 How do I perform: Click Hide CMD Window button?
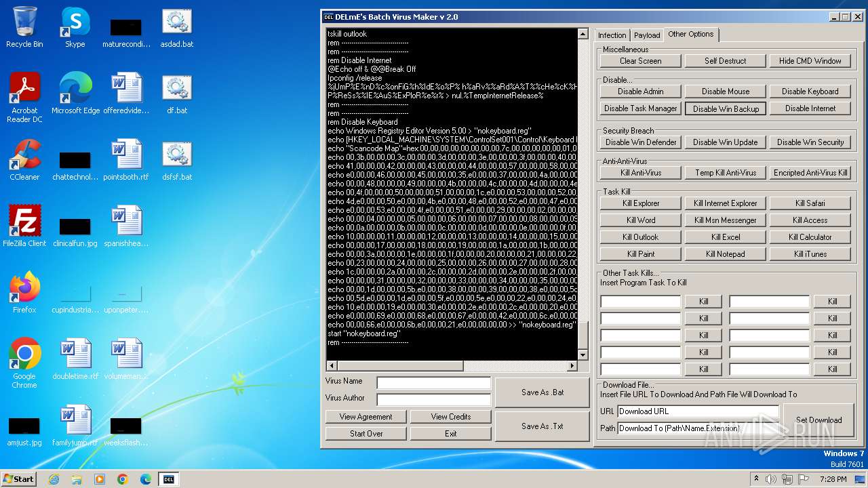pyautogui.click(x=810, y=61)
